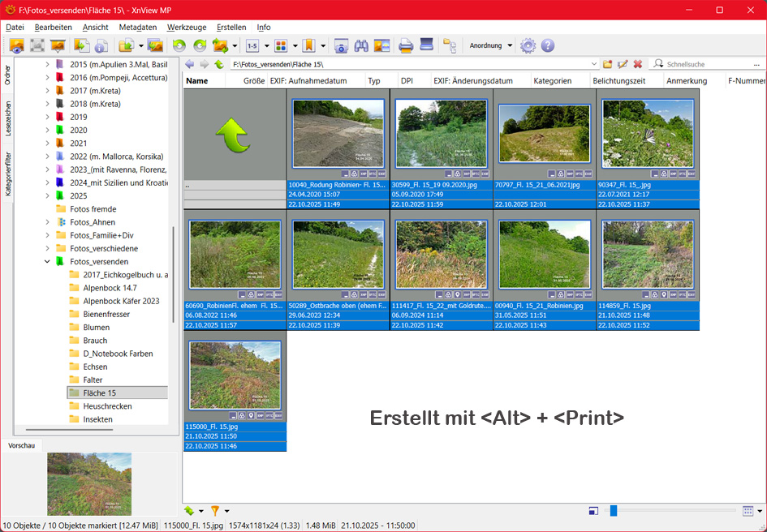767x532 pixels.
Task: Rotate the image left using the toolbar
Action: [x=179, y=45]
